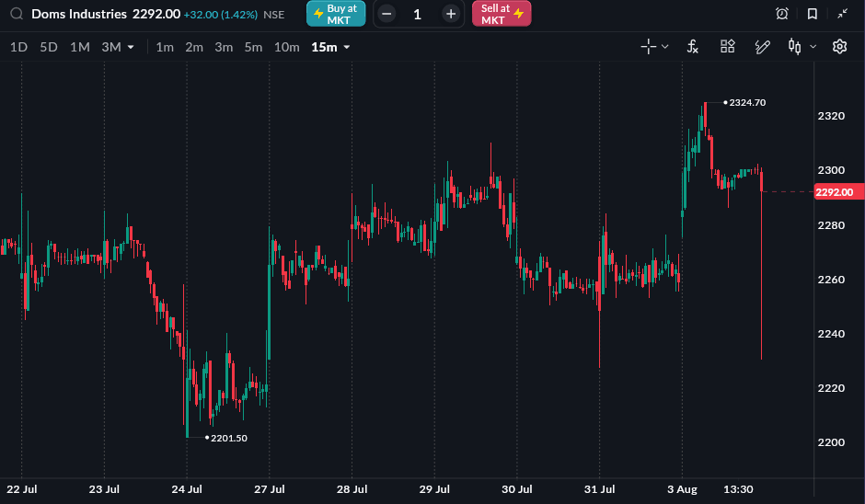
Task: Select the 5D range
Action: click(x=49, y=48)
